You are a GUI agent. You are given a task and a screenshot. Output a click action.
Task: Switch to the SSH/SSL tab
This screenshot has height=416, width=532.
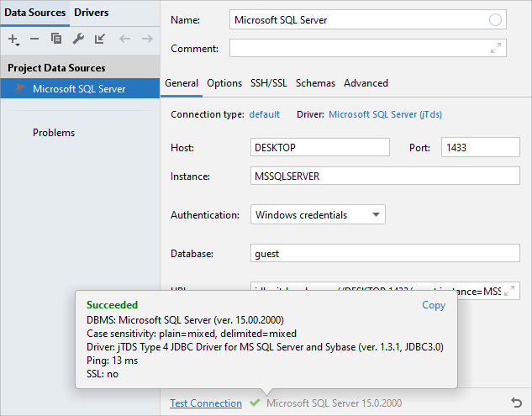pos(269,83)
